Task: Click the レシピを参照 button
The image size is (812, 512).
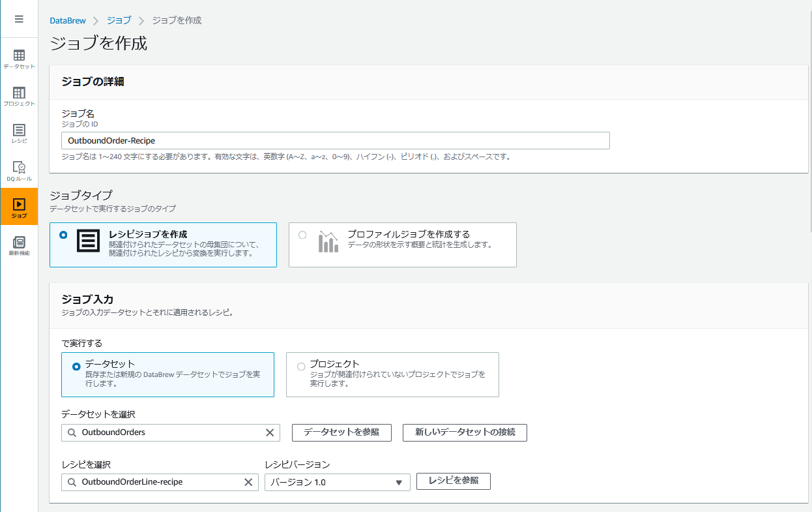Action: pyautogui.click(x=453, y=481)
